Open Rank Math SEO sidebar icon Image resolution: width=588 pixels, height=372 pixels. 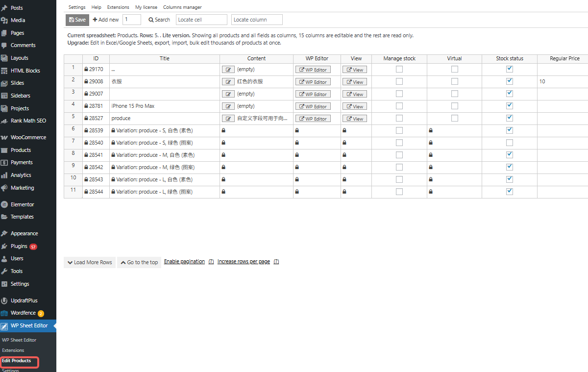4,121
